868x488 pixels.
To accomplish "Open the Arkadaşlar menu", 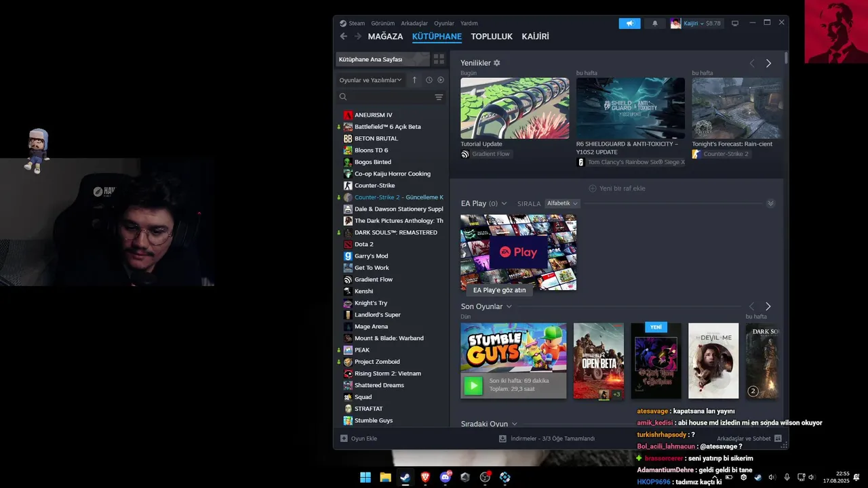I will coord(414,23).
